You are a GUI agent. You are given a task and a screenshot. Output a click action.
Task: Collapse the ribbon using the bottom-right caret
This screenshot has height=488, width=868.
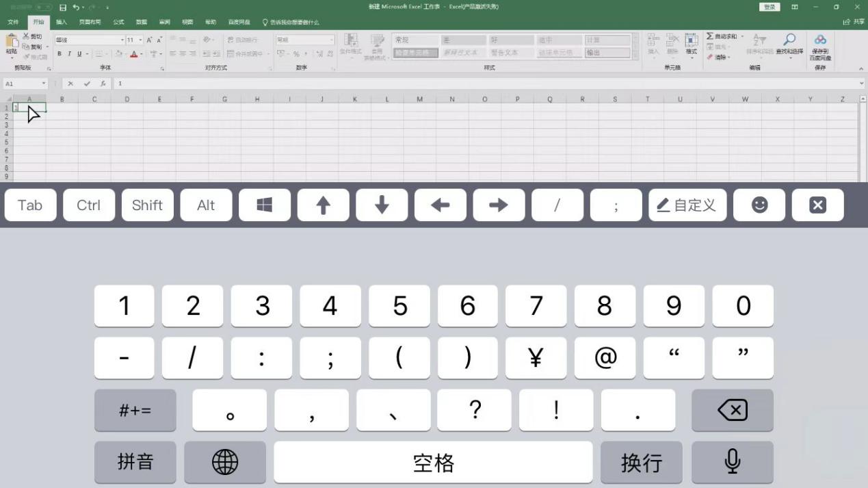tap(860, 68)
